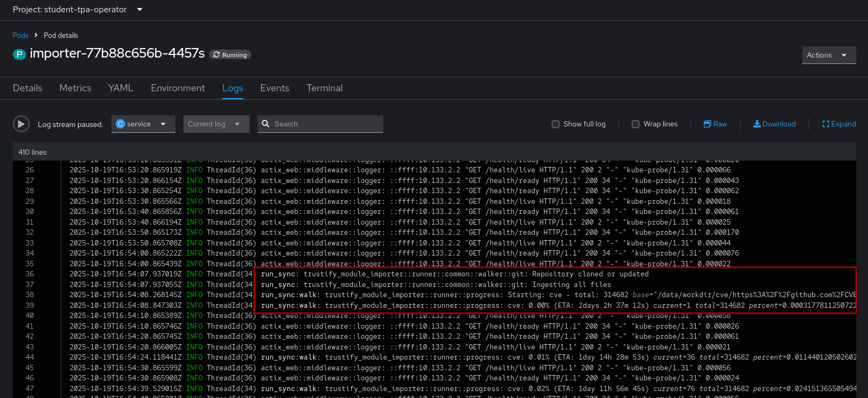Resume the paused log stream with the play button
This screenshot has width=868, height=398.
[21, 124]
